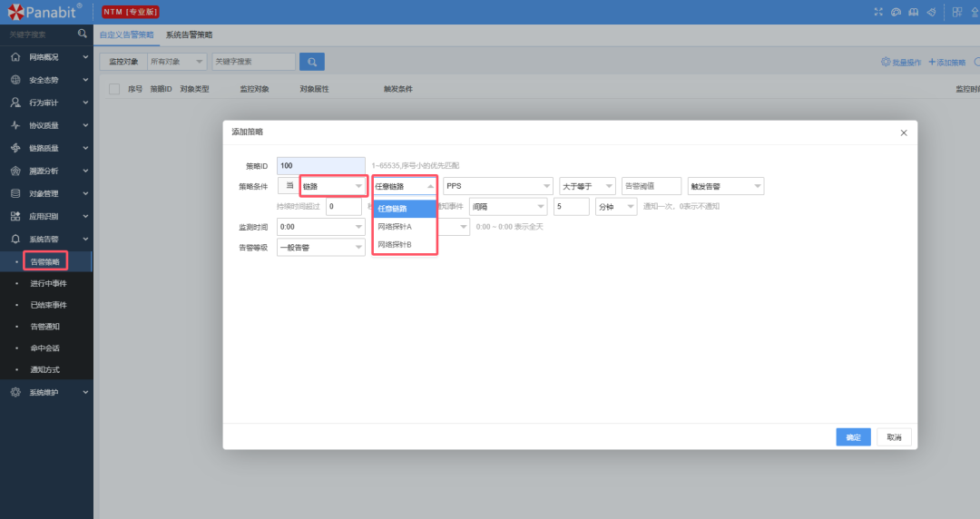Viewport: 980px width, 519px height.
Task: Focus the 告警阈值 threshold input
Action: [x=652, y=186]
